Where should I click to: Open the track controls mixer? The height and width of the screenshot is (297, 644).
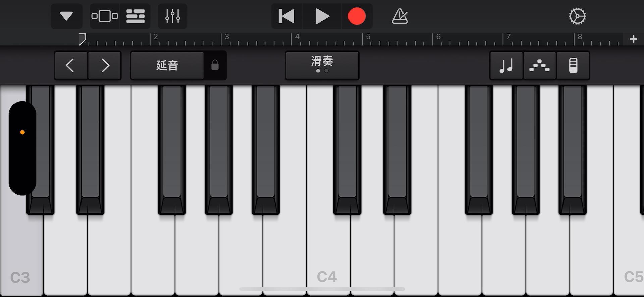(173, 16)
